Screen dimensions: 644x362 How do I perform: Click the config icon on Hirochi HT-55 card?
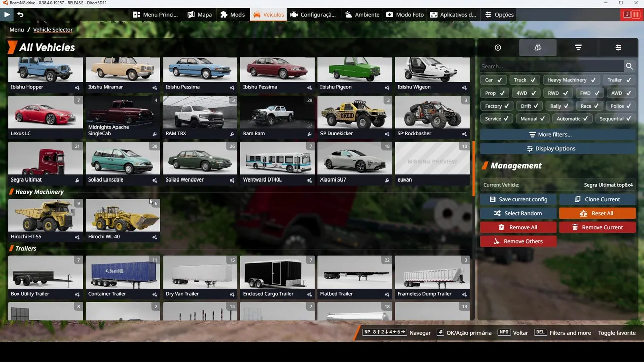coord(77,237)
